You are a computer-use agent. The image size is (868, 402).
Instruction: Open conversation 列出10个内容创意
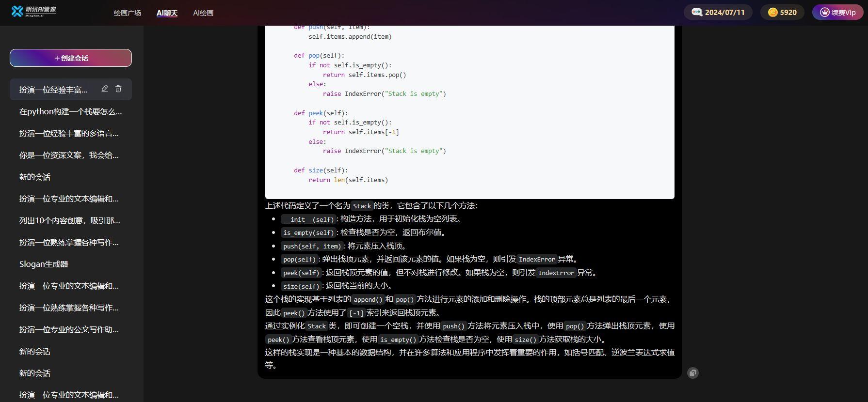[x=70, y=220]
